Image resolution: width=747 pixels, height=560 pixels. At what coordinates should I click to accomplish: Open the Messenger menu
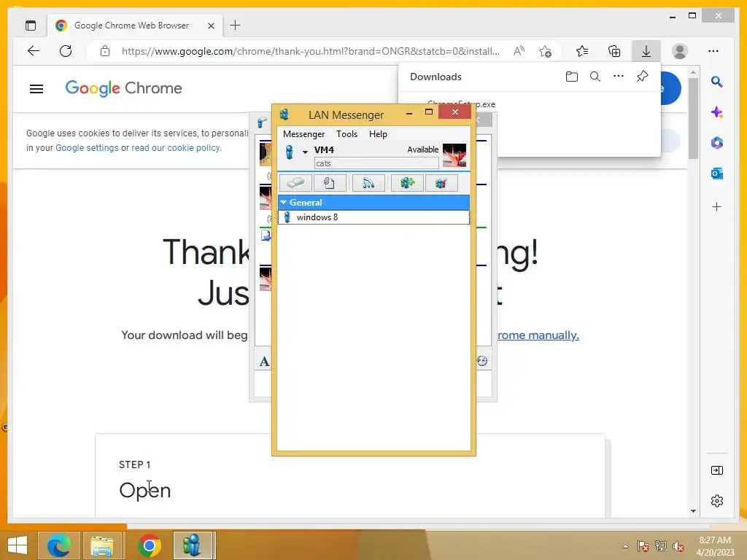[303, 134]
